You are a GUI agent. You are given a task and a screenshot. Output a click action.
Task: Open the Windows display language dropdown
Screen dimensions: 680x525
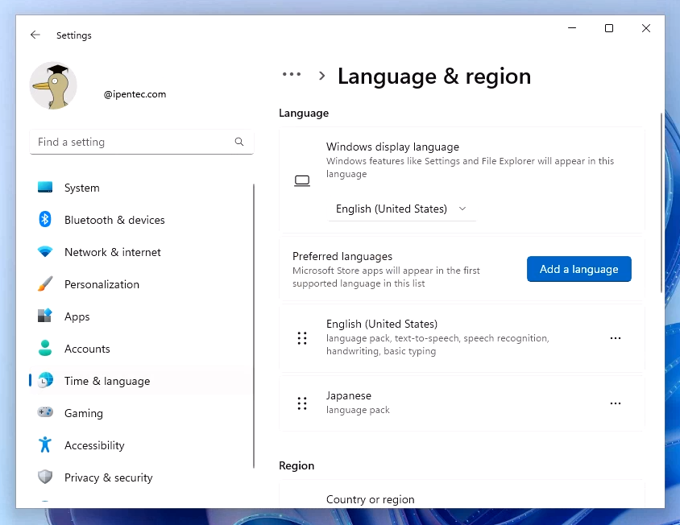click(x=402, y=209)
